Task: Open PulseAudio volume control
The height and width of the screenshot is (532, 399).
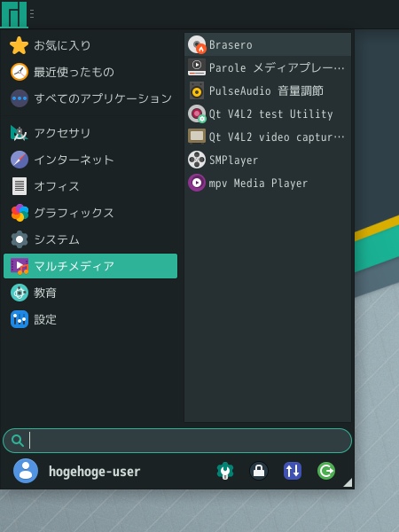Action: pyautogui.click(x=268, y=91)
